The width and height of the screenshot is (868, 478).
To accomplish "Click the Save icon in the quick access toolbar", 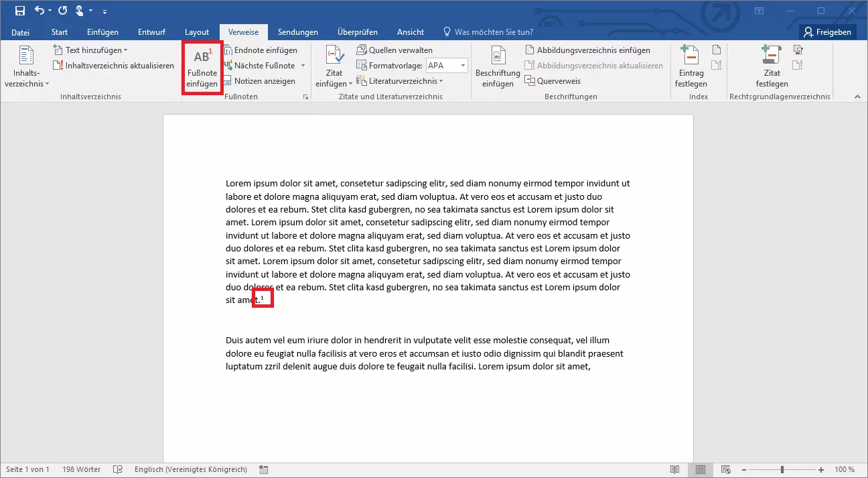I will click(20, 11).
